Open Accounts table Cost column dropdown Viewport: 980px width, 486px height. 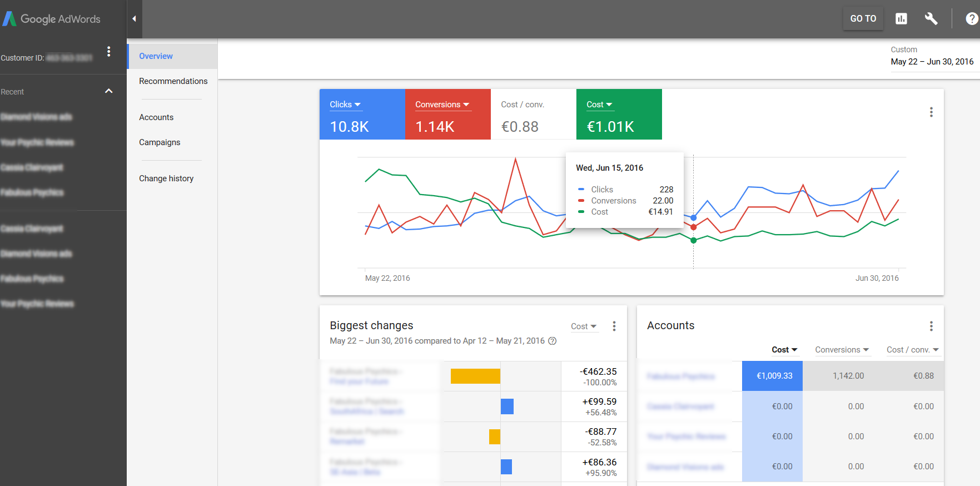(x=784, y=350)
